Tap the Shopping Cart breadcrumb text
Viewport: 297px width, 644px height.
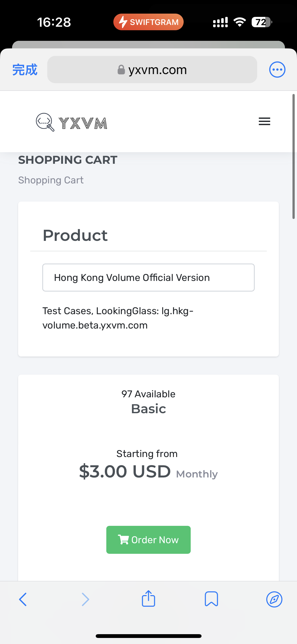point(51,180)
